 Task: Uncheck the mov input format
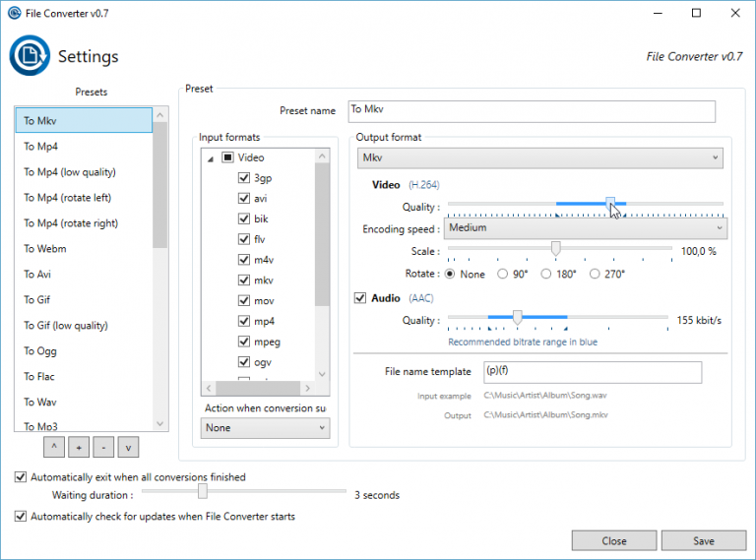pyautogui.click(x=244, y=301)
